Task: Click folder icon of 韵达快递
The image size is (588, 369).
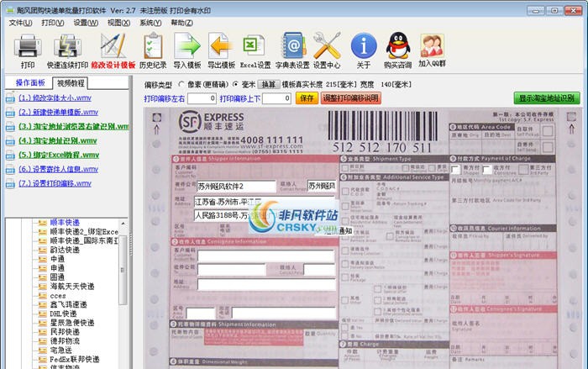Action: point(43,250)
